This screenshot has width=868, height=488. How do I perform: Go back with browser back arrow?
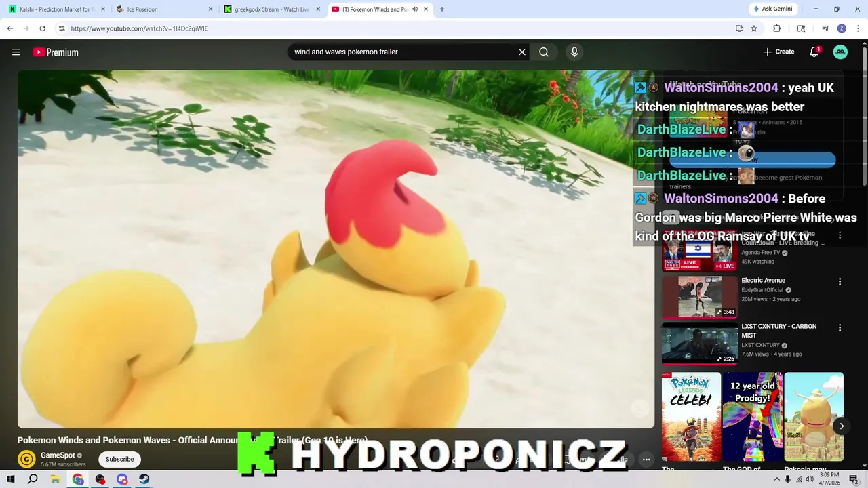9,28
